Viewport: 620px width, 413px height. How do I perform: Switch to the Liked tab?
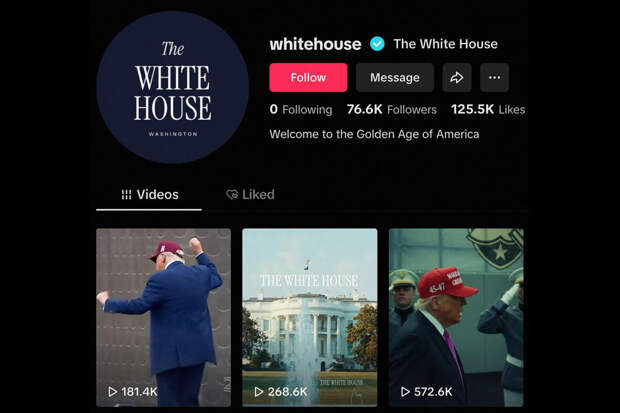[250, 195]
